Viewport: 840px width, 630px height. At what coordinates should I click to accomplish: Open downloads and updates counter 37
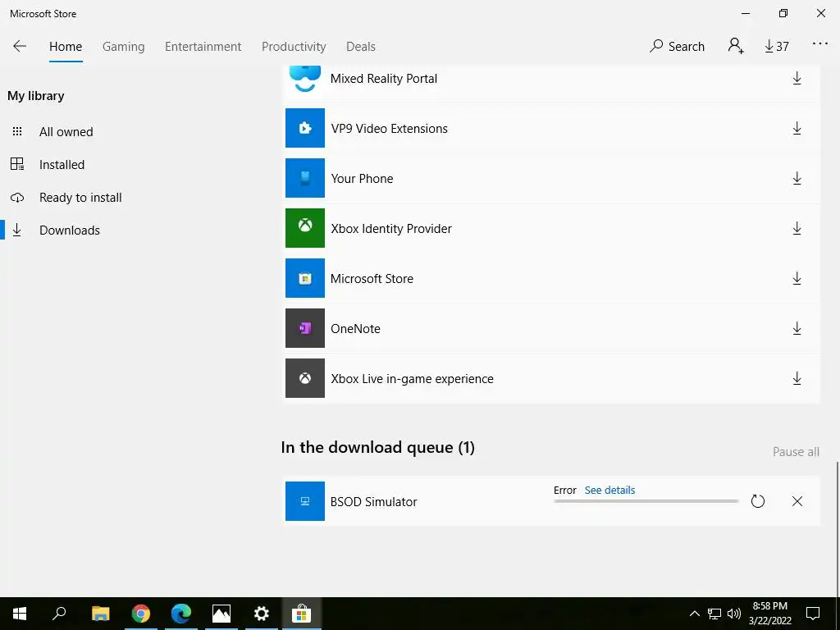click(776, 47)
